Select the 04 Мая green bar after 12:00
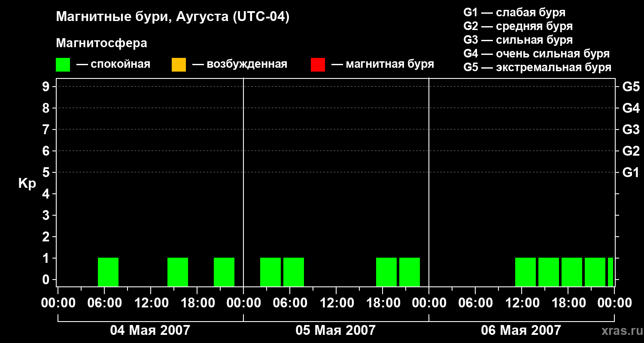Viewport: 644px width, 343px height. point(178,272)
